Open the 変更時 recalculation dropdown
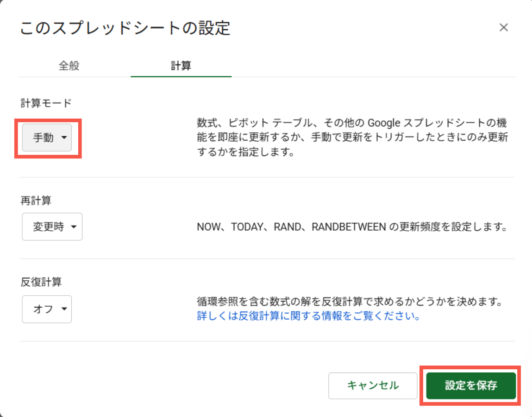The height and width of the screenshot is (417, 532). [52, 227]
